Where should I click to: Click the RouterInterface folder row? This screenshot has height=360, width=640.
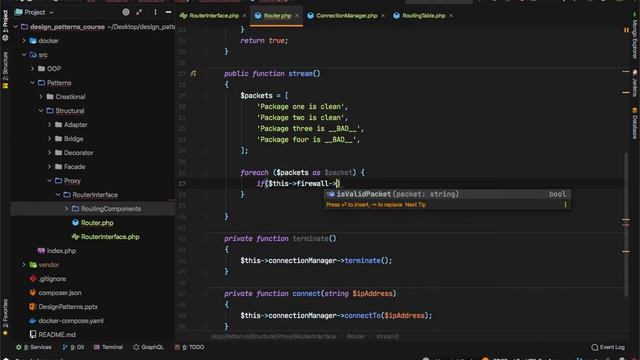93,195
